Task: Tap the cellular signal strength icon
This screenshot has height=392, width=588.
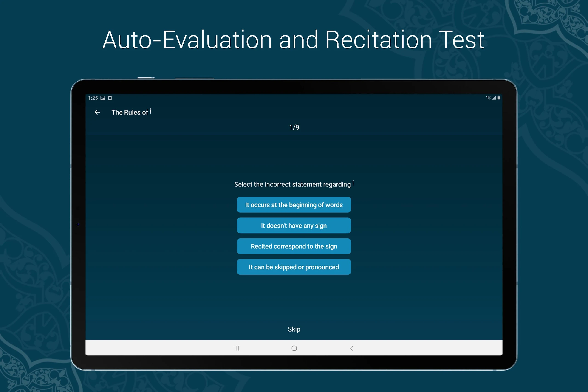Action: [x=494, y=98]
